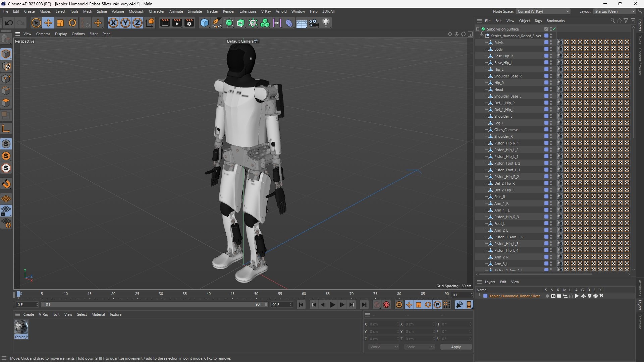This screenshot has width=644, height=362.
Task: Click the Locked Workplane grid icon
Action: click(x=6, y=211)
